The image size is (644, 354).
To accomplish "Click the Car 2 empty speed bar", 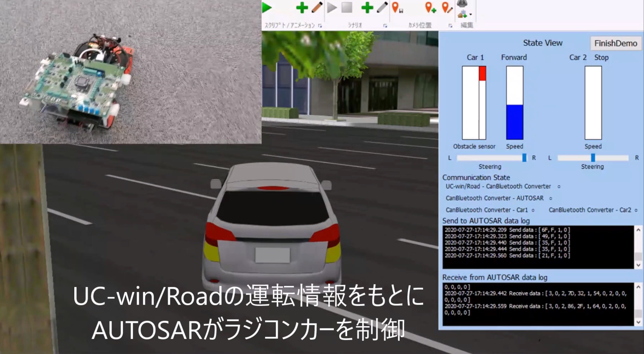I will point(593,103).
